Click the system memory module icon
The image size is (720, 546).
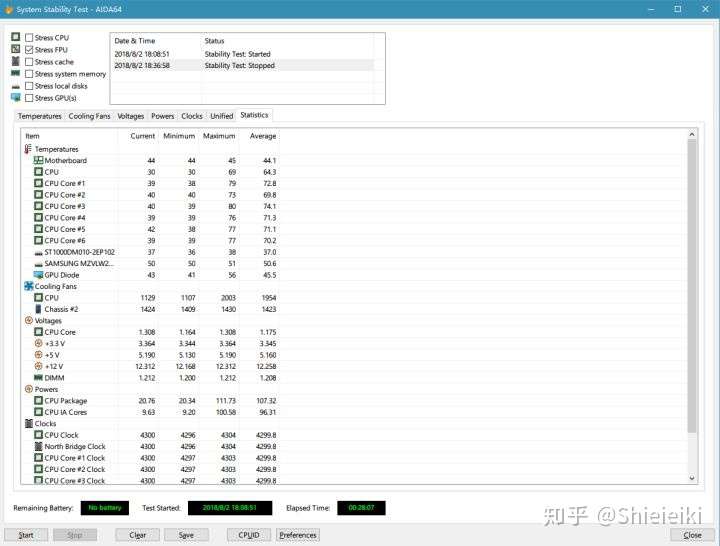coord(16,73)
